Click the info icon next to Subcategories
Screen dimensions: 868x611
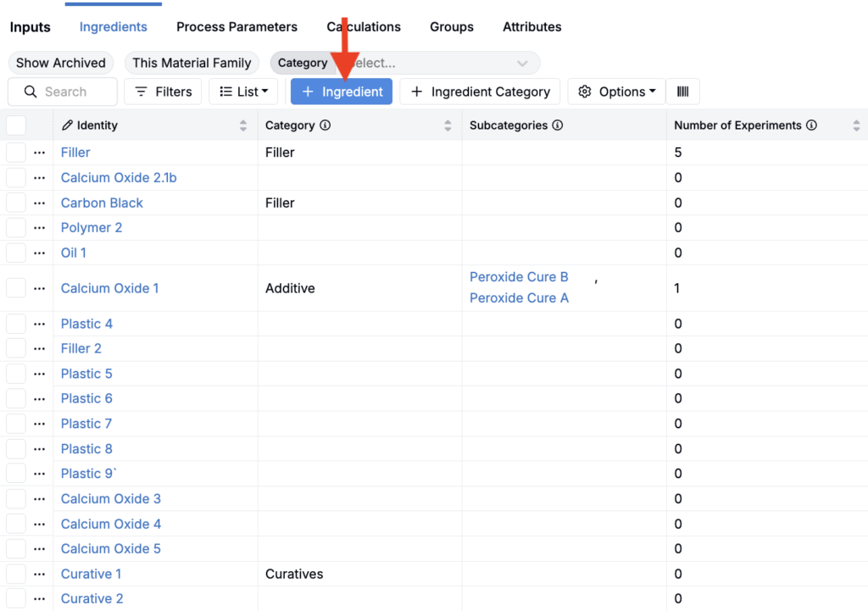tap(558, 125)
